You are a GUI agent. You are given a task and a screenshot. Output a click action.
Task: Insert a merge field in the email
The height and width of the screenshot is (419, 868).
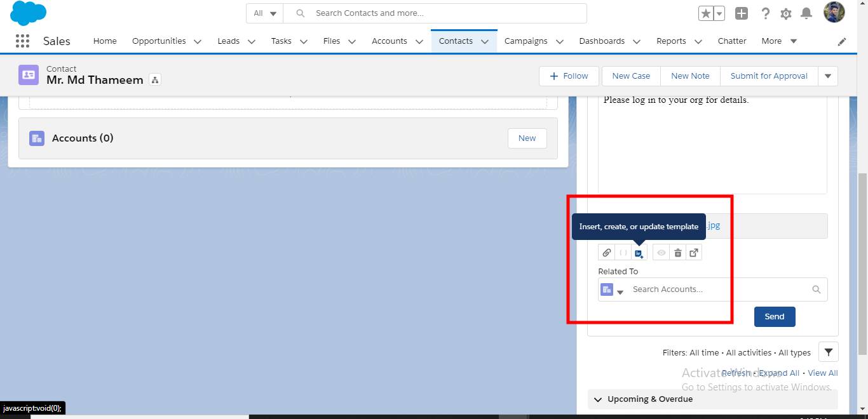coord(623,252)
